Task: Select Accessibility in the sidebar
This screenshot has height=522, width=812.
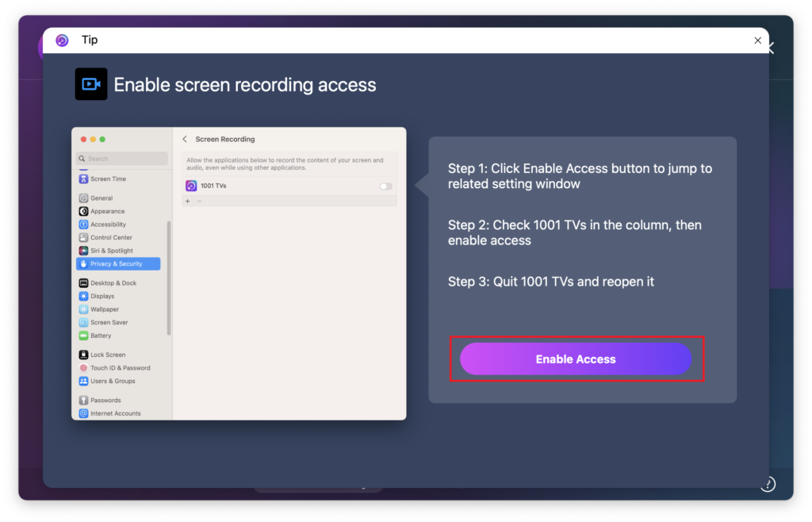Action: click(108, 225)
